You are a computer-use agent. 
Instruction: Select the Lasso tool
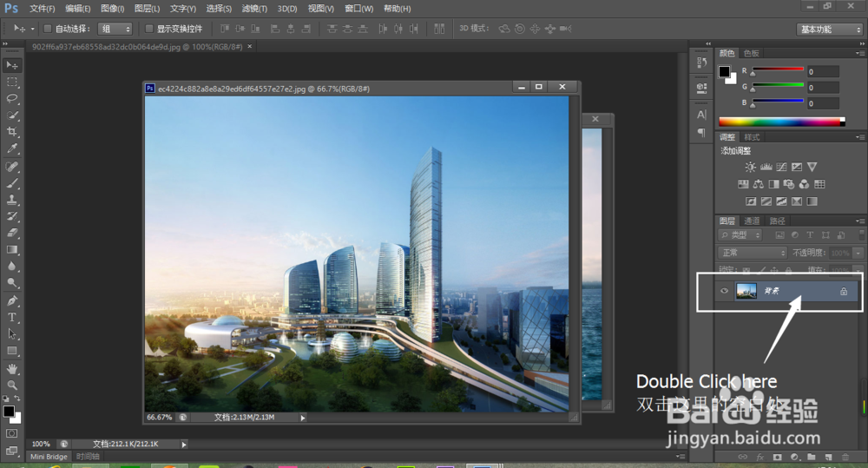coord(11,99)
